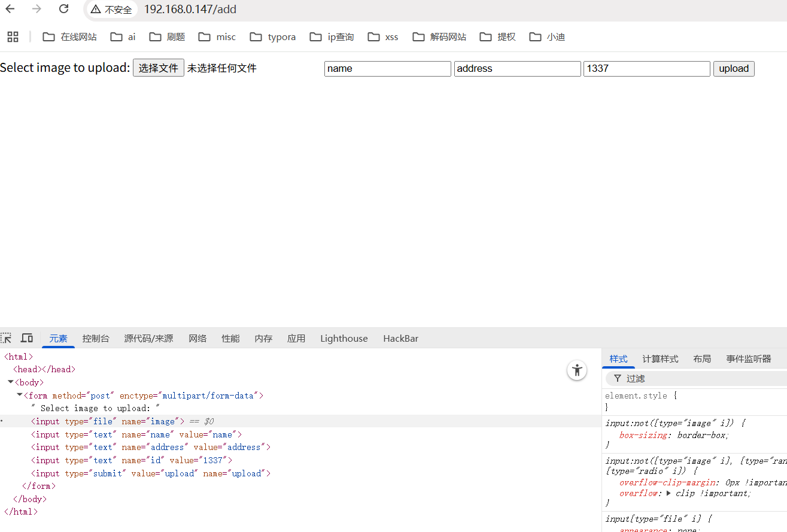
Task: Click the element.style rule block
Action: 694,402
